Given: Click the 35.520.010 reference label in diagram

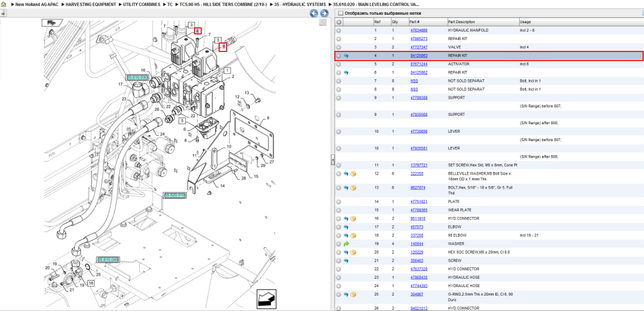Looking at the screenshot, I should point(175,195).
